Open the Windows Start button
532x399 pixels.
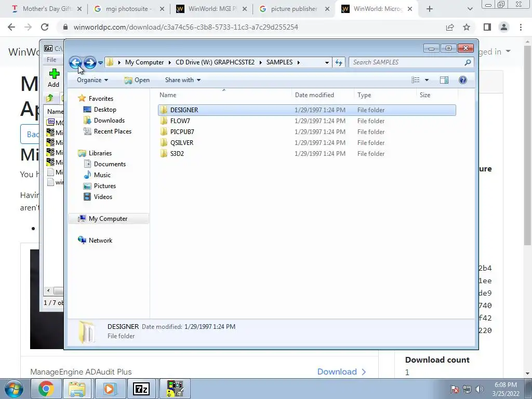point(14,389)
